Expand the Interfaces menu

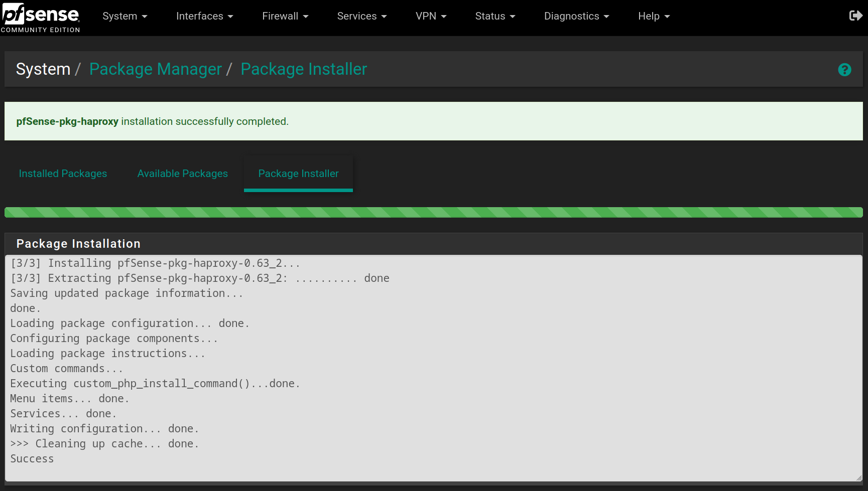(x=205, y=16)
